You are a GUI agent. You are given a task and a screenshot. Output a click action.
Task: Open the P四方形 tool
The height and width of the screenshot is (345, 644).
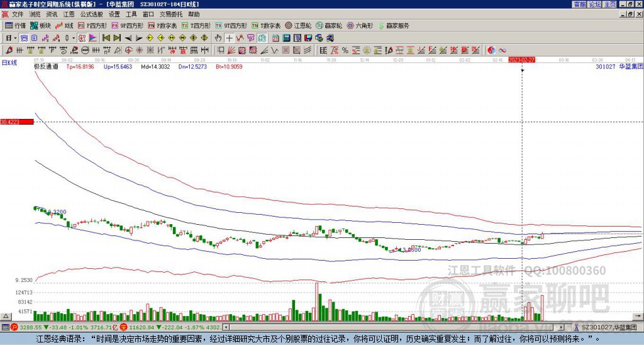pos(92,25)
